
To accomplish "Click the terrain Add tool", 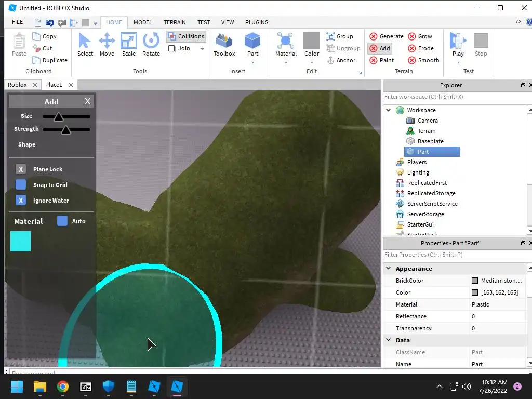I will (380, 48).
